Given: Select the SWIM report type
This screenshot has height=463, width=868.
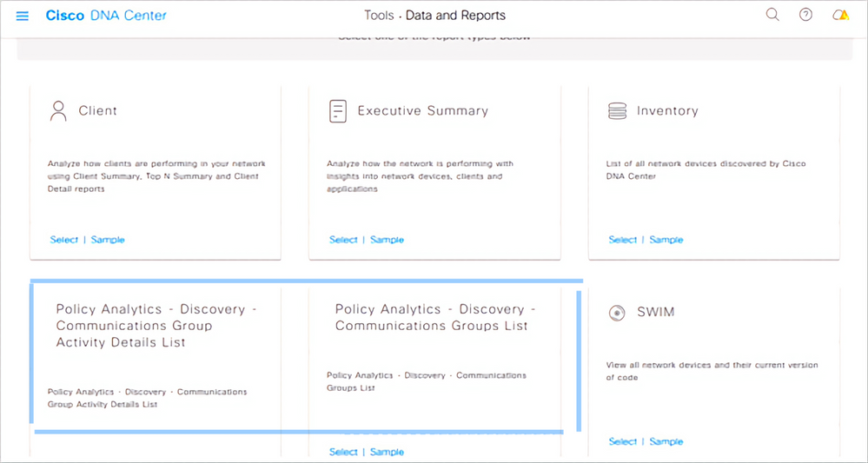Looking at the screenshot, I should coord(623,441).
